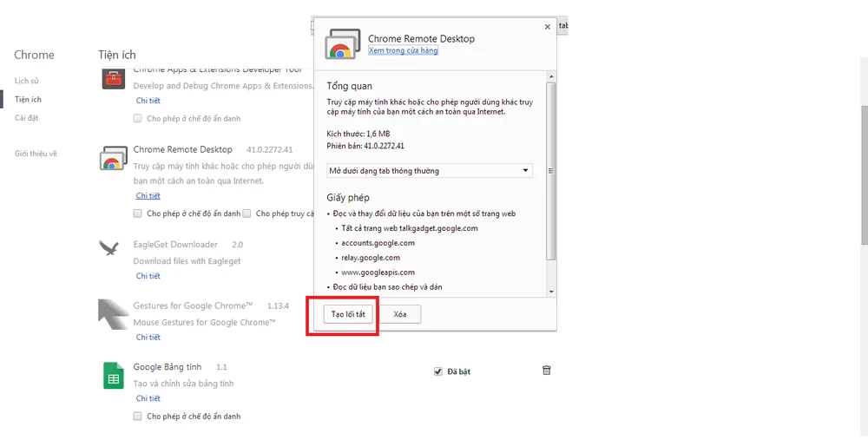Click the dialog scrollbar's up arrow
Screen dimensions: 868x440
(x=550, y=76)
